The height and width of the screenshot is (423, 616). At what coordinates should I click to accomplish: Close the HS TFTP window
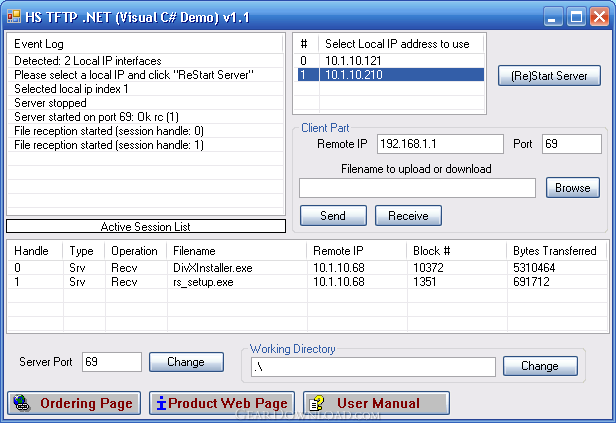click(600, 16)
